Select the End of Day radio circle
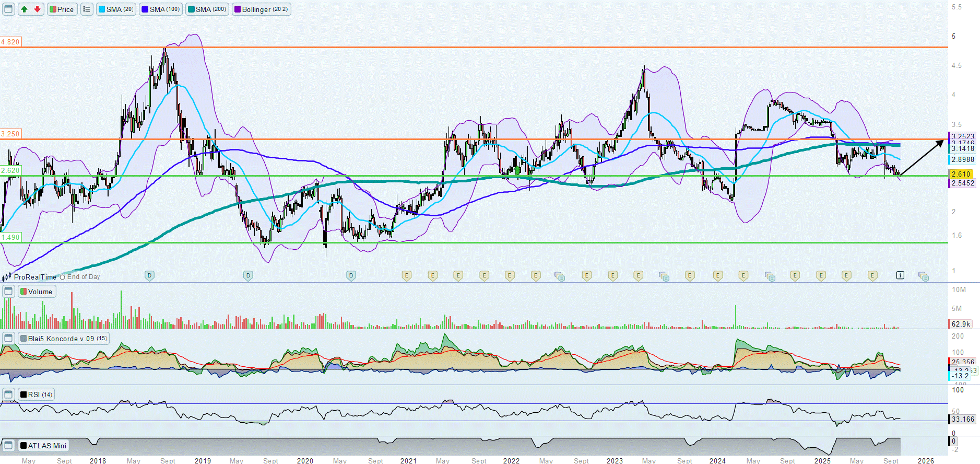 coord(63,277)
